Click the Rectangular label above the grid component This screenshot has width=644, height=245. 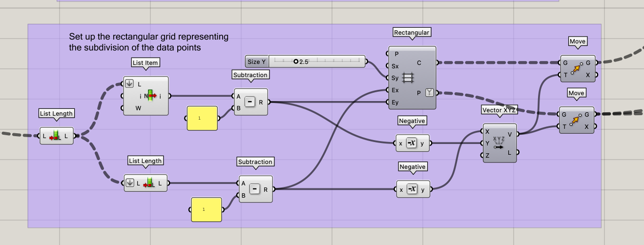click(412, 33)
